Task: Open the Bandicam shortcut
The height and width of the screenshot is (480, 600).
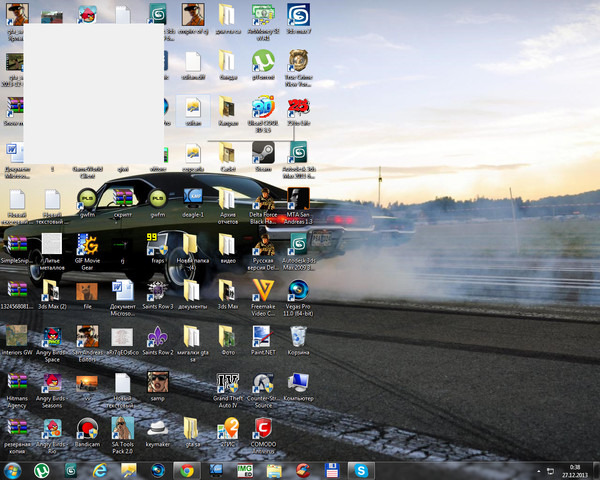Action: pos(87,429)
